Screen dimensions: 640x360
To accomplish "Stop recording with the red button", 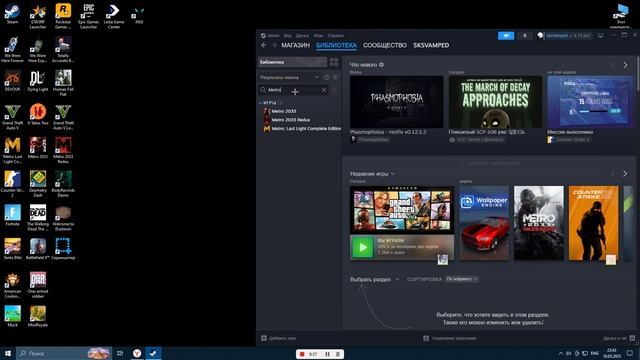I will point(302,354).
